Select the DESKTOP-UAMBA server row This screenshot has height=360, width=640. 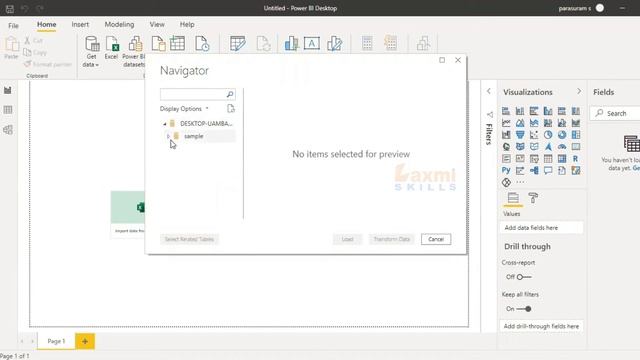coord(198,124)
